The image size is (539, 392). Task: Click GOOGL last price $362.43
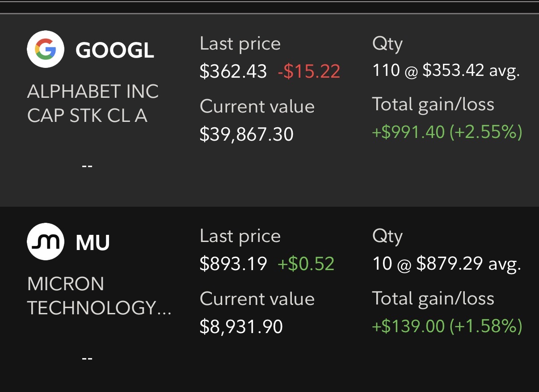[233, 71]
